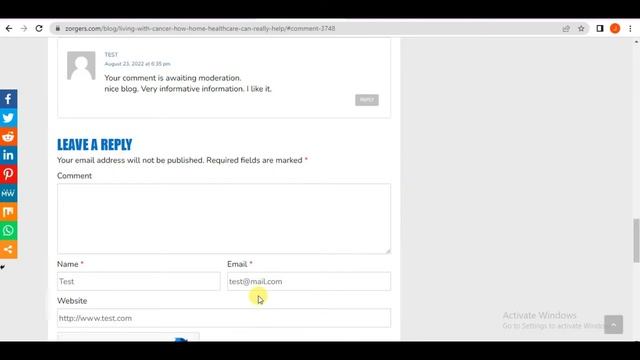
Task: Reload the page with the refresh icon
Action: pyautogui.click(x=39, y=29)
